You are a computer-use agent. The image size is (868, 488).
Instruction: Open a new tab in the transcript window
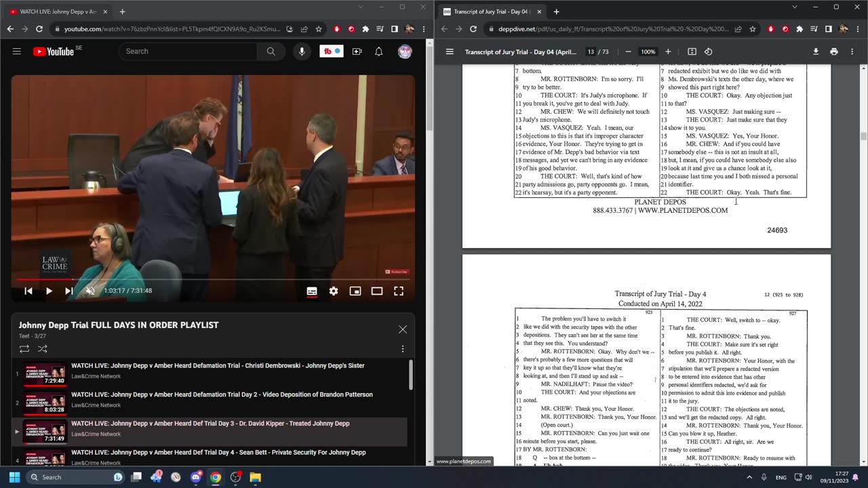[x=556, y=12]
